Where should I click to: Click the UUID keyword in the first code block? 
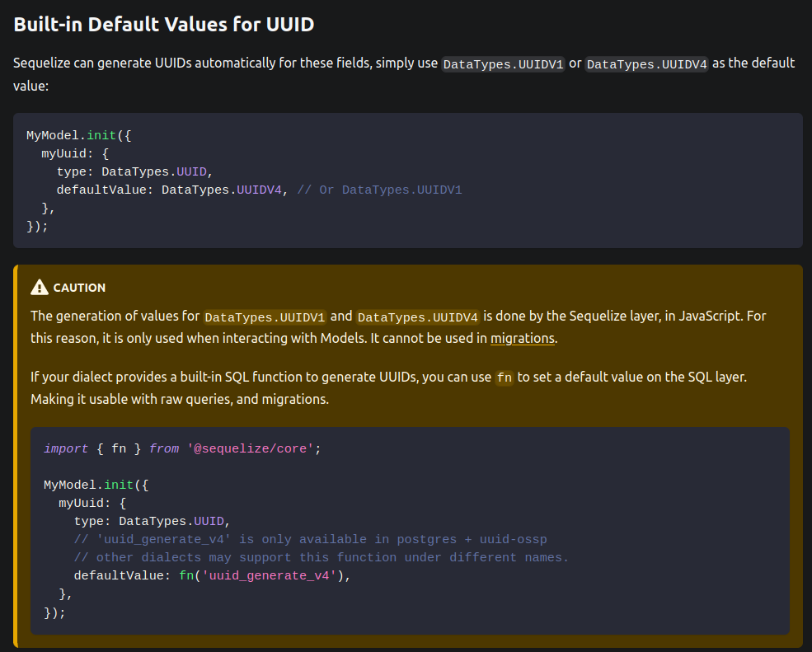point(191,171)
